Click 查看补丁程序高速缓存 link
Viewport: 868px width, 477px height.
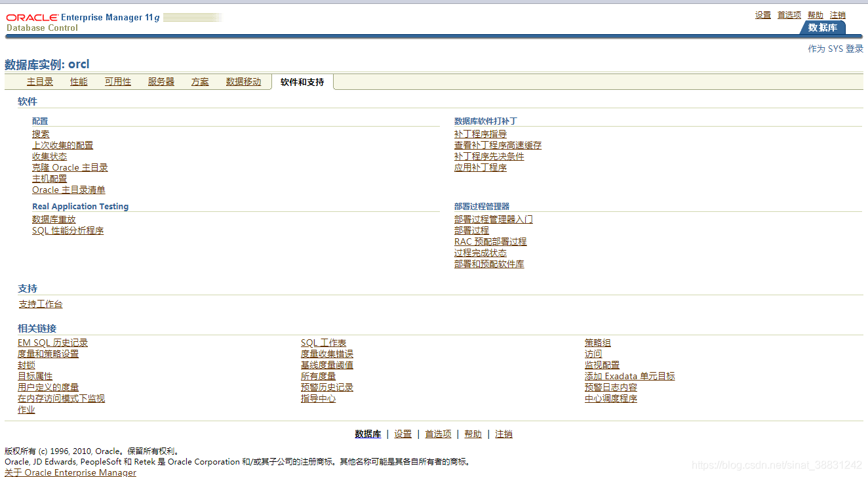(498, 145)
